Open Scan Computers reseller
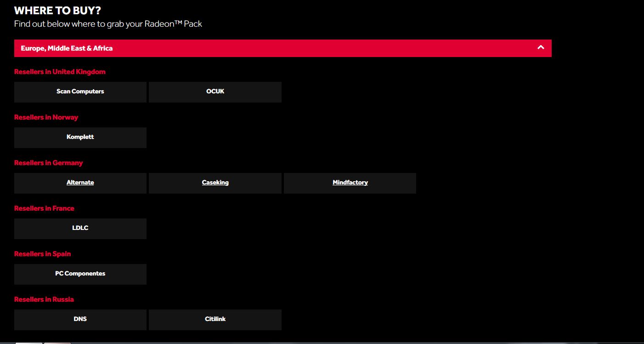Screen dimensions: 644x344 [80, 92]
